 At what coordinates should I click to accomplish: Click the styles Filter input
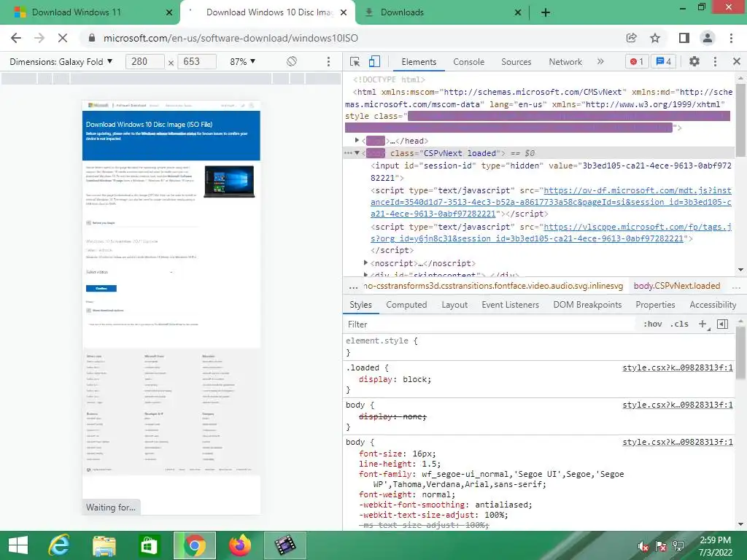[x=489, y=324]
